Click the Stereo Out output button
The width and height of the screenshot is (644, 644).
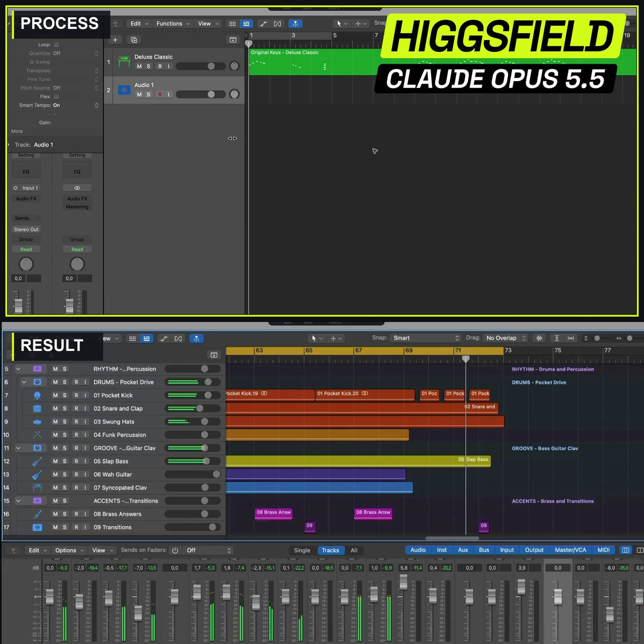click(x=26, y=229)
